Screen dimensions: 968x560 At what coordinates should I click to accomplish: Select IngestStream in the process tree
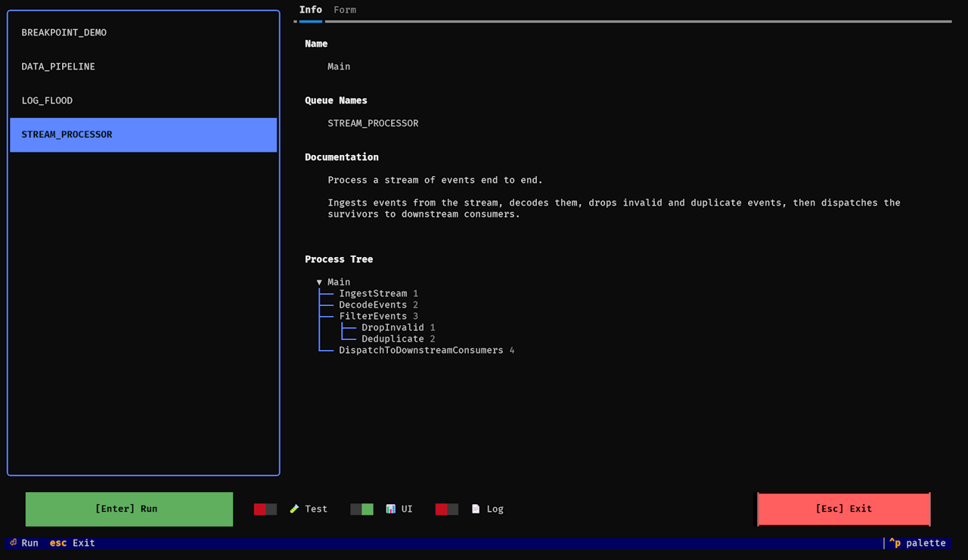[x=373, y=293]
